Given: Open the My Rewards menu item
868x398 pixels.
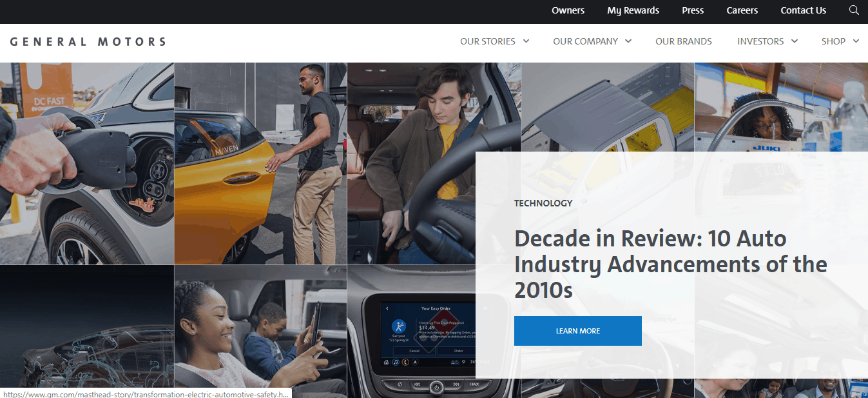Looking at the screenshot, I should (633, 10).
